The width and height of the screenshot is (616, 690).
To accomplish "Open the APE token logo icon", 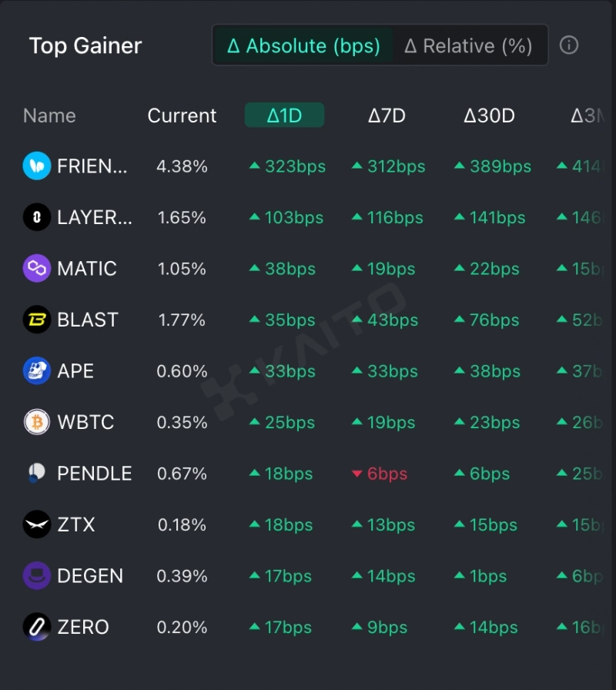I will (x=37, y=371).
